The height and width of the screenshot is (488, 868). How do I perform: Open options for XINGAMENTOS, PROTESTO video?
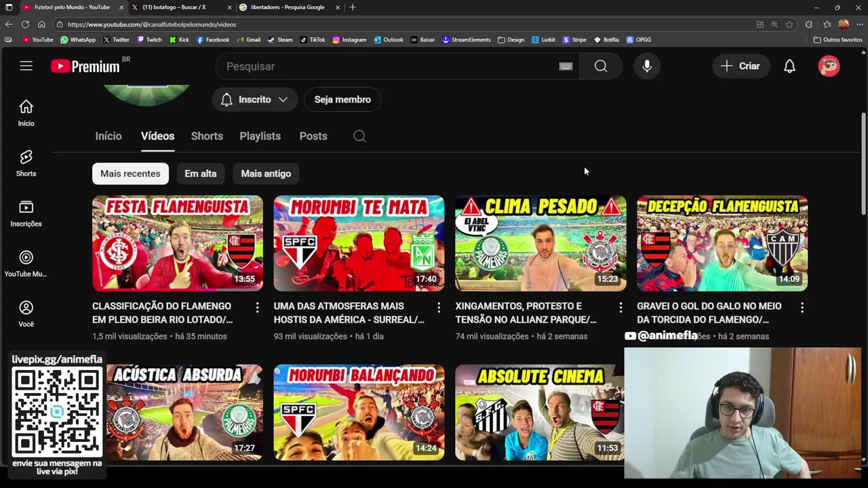620,308
